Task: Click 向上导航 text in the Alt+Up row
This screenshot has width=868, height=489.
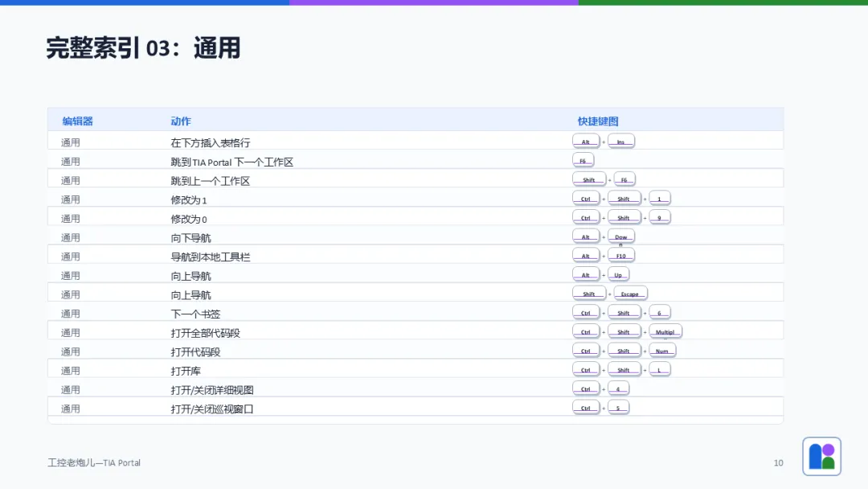Action: 191,276
